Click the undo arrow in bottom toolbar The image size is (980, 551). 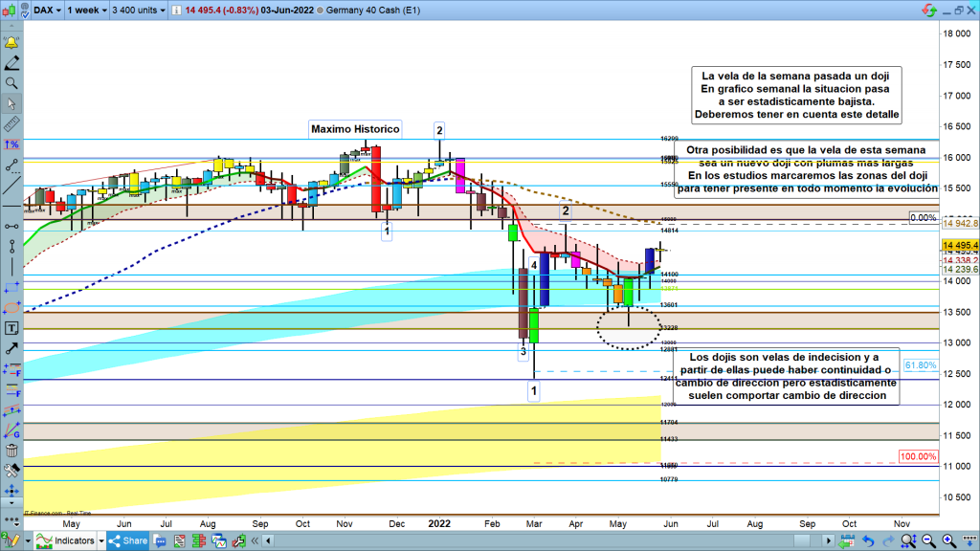tap(867, 541)
